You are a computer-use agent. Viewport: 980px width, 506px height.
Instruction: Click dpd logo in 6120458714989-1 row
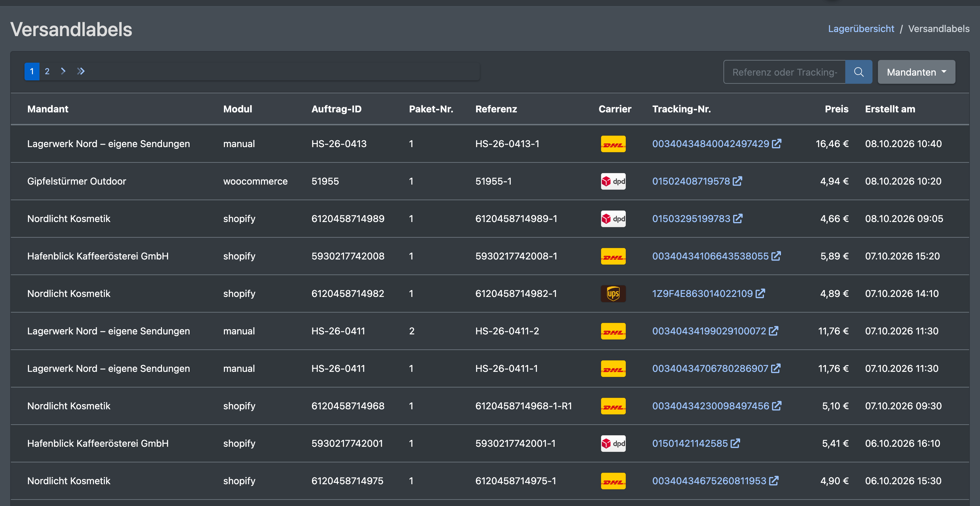613,219
